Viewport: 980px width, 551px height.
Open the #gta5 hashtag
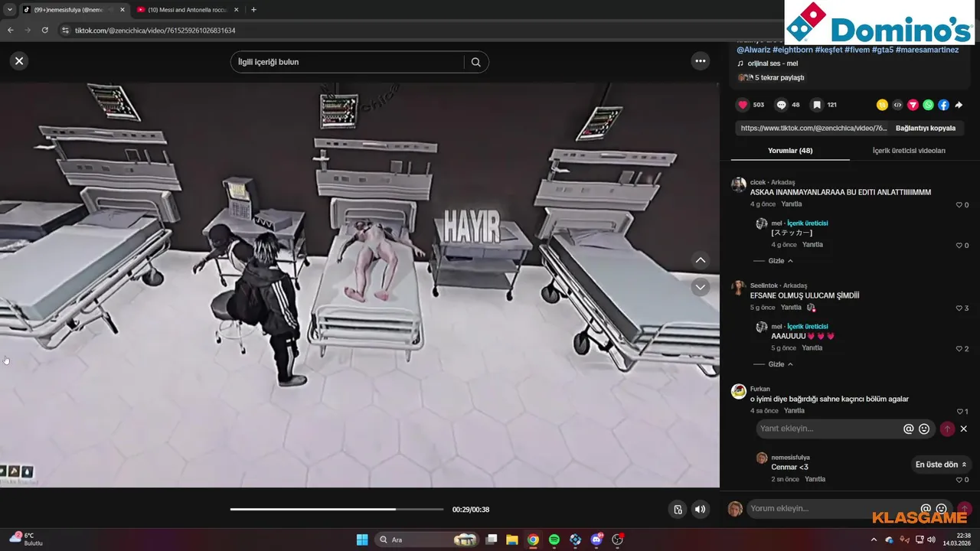(x=882, y=50)
